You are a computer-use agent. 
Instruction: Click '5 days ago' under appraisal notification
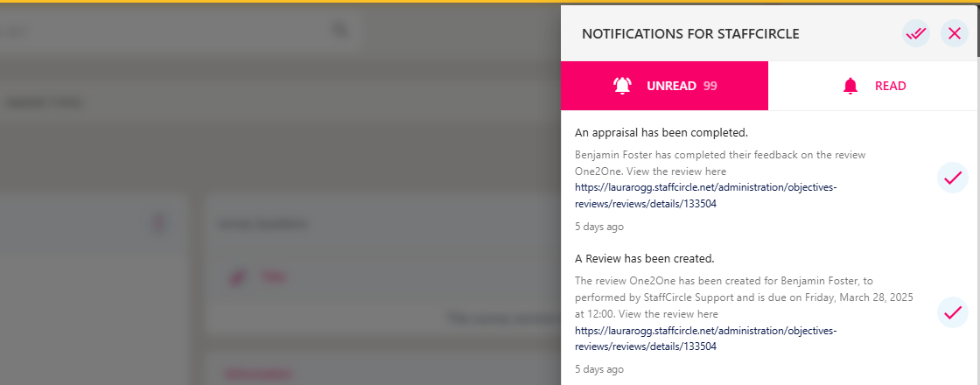point(598,227)
